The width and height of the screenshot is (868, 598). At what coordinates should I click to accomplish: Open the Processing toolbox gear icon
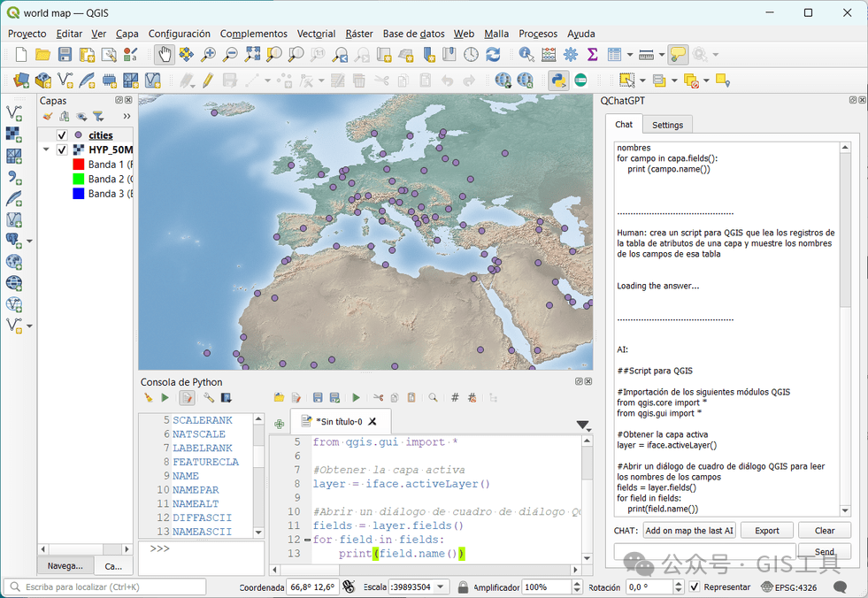pyautogui.click(x=570, y=54)
